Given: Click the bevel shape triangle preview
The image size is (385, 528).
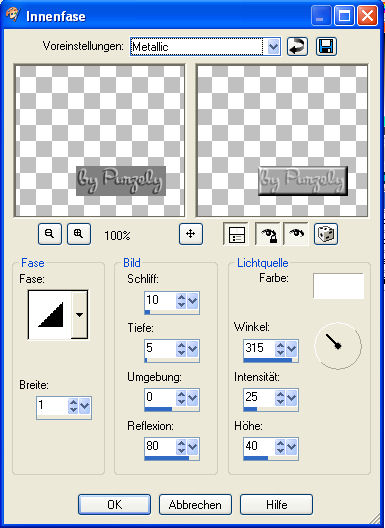Looking at the screenshot, I should tap(50, 315).
